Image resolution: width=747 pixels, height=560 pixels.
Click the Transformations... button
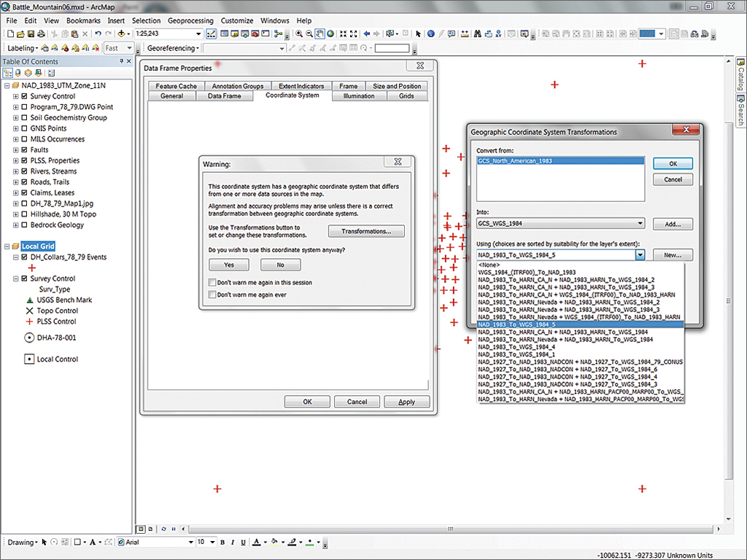366,232
